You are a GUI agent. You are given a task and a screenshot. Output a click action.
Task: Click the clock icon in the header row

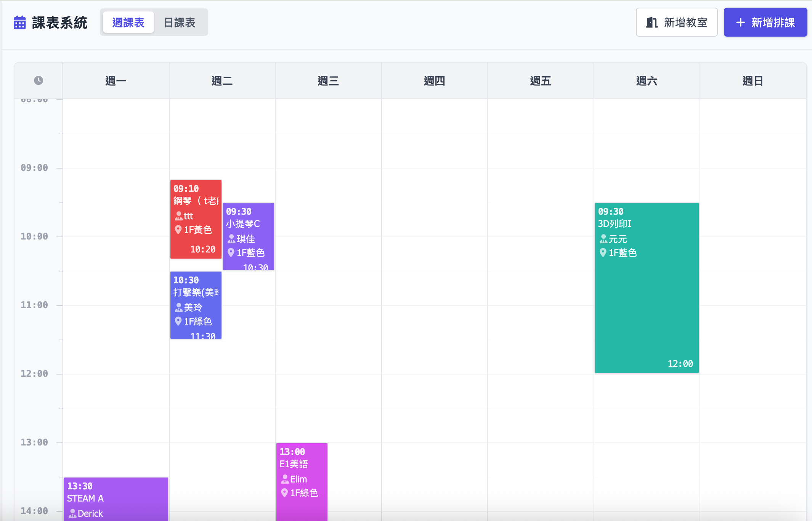(x=39, y=80)
